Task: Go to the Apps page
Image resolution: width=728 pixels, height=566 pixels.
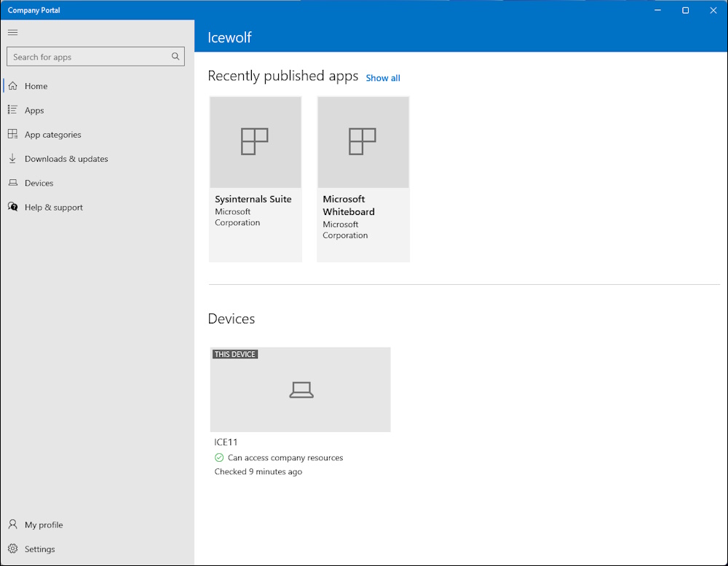Action: (34, 111)
